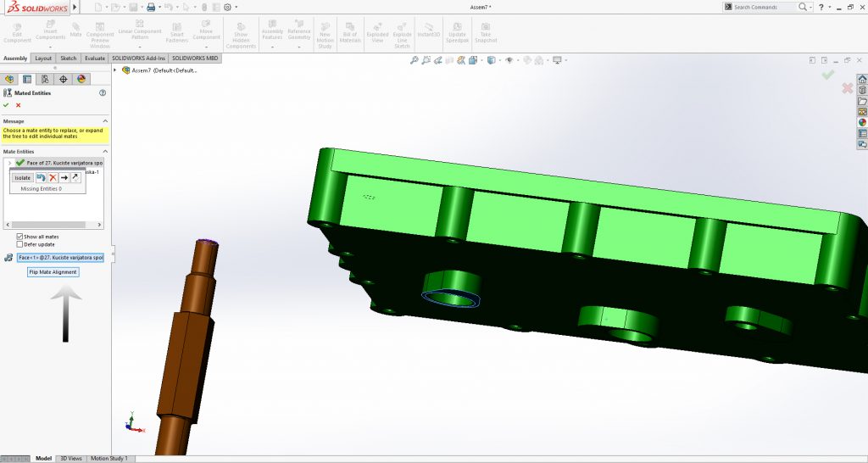Click Dynamic Annotation Views icon in heads-up toolbar
Image resolution: width=868 pixels, height=463 pixels.
[461, 60]
